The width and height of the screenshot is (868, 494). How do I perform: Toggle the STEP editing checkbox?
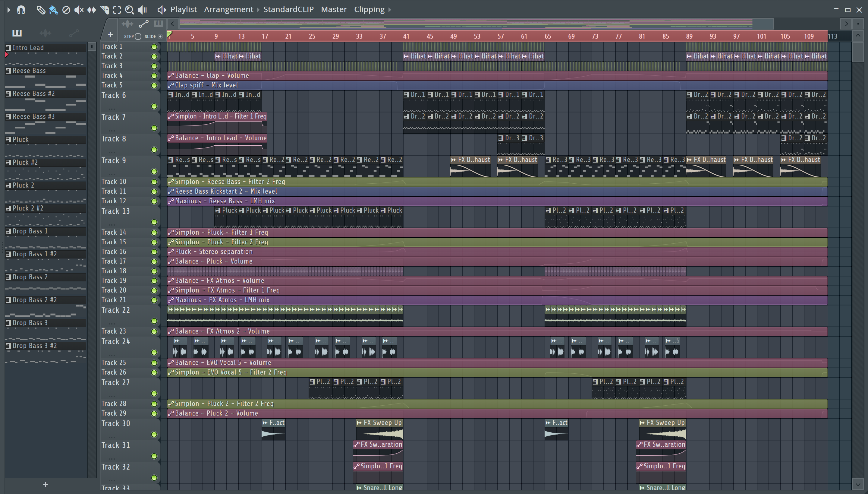click(138, 36)
